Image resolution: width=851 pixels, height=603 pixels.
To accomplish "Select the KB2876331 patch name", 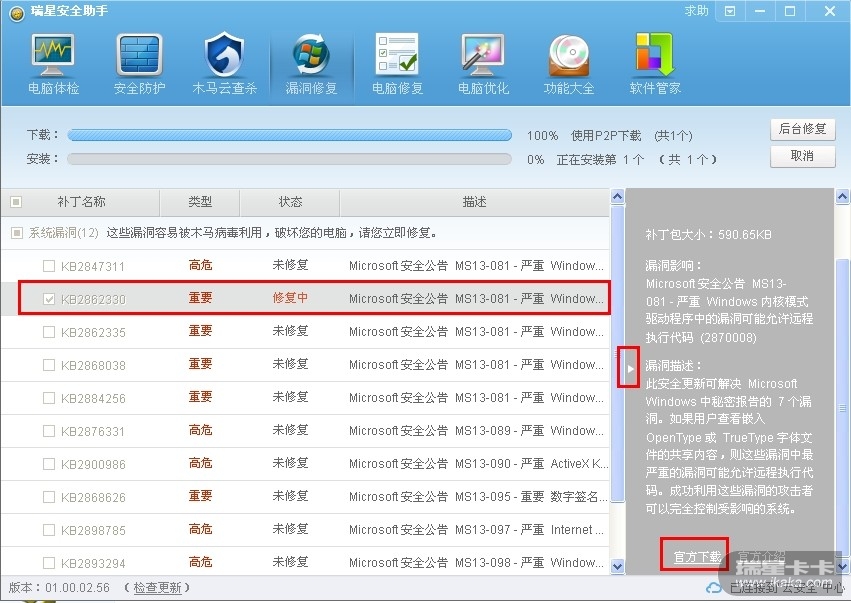I will (93, 431).
